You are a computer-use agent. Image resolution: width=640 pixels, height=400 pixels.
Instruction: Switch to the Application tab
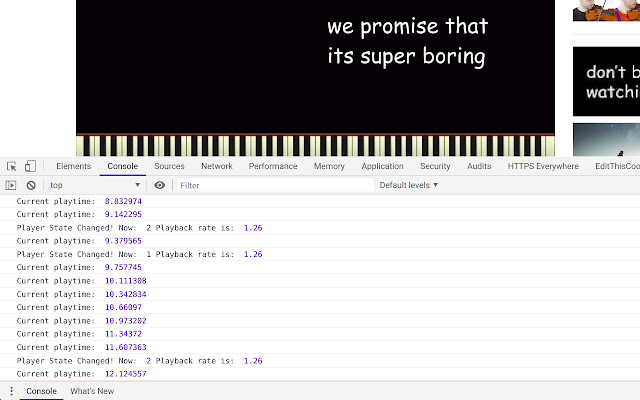pyautogui.click(x=382, y=167)
